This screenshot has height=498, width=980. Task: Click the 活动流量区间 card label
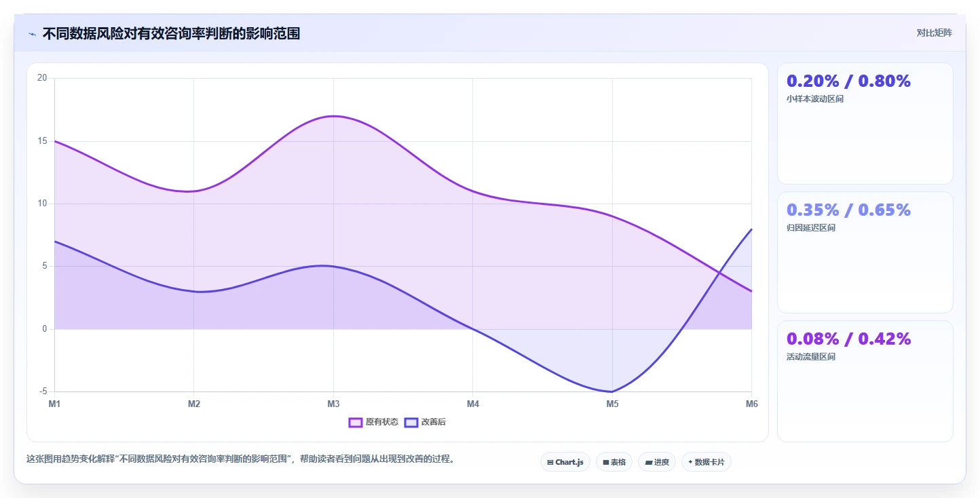tap(811, 356)
